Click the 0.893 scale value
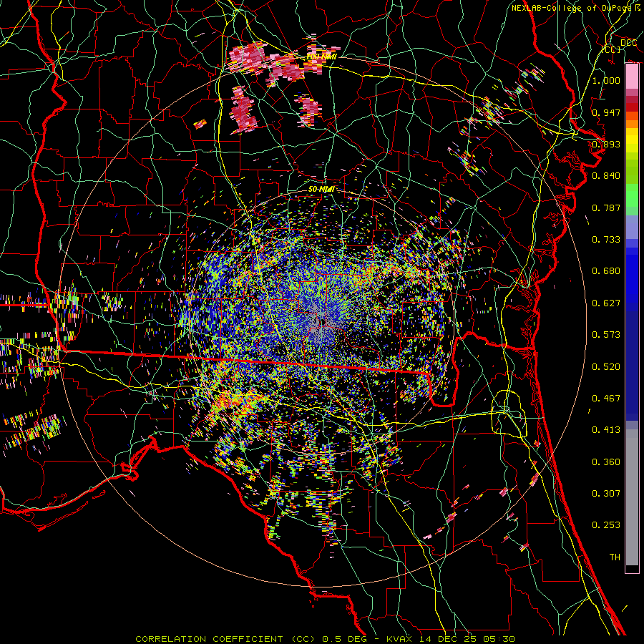The height and width of the screenshot is (644, 644). pyautogui.click(x=606, y=144)
